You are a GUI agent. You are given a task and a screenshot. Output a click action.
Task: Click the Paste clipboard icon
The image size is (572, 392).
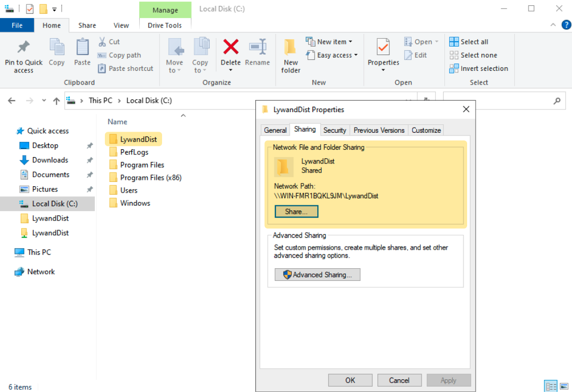click(82, 48)
